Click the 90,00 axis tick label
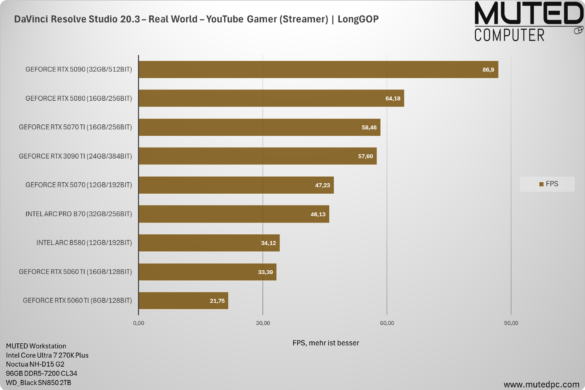The height and width of the screenshot is (390, 585). (x=511, y=323)
